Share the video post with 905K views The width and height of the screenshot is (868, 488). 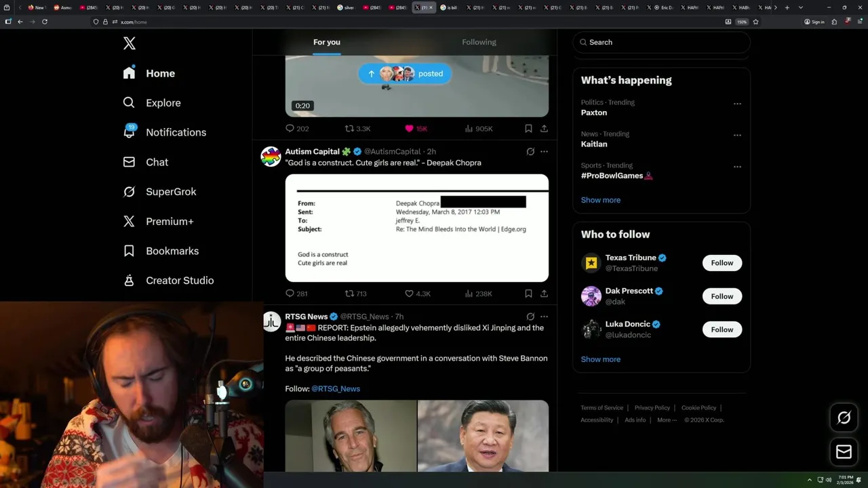coord(544,129)
